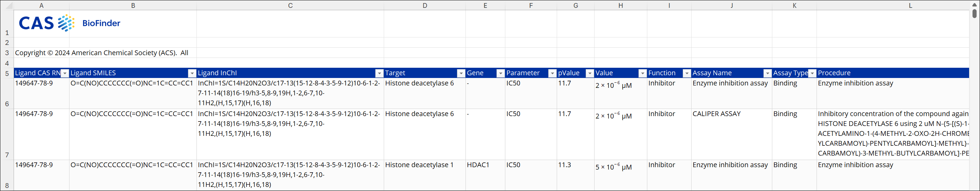Screen dimensions: 980x191
Task: Open the Value column filter arrow
Action: coord(643,74)
